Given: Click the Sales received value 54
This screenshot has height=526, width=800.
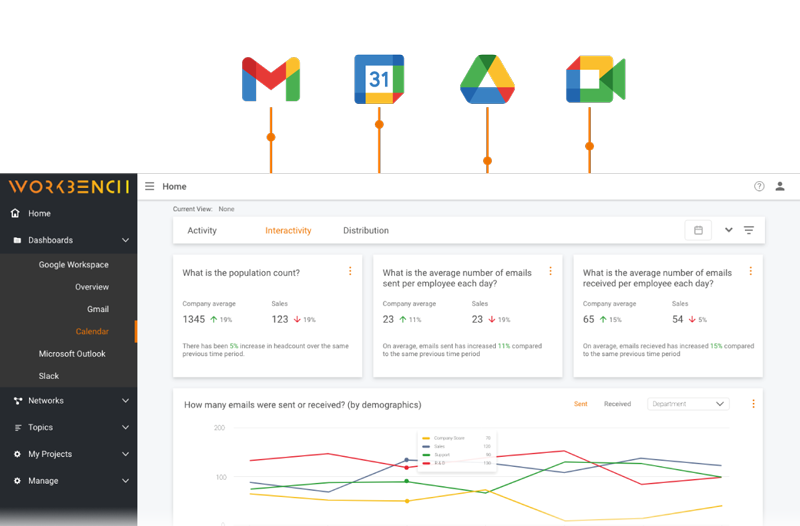Looking at the screenshot, I should (678, 319).
